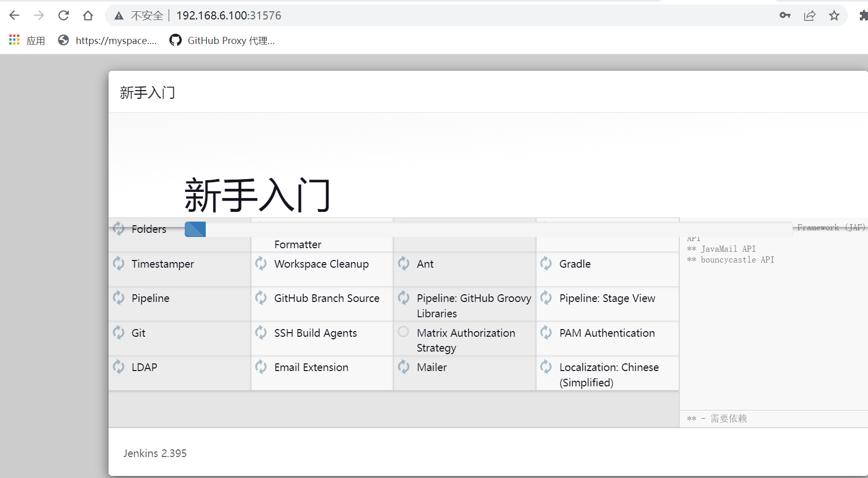
Task: Go to the browser home icon
Action: click(88, 15)
